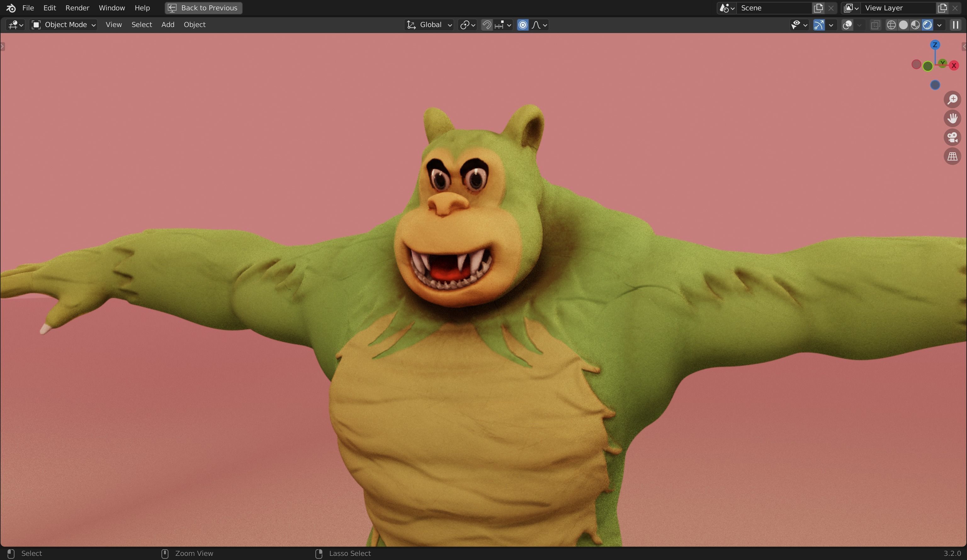Click the negative Z axis gizmo circle
This screenshot has width=967, height=560.
(x=935, y=85)
